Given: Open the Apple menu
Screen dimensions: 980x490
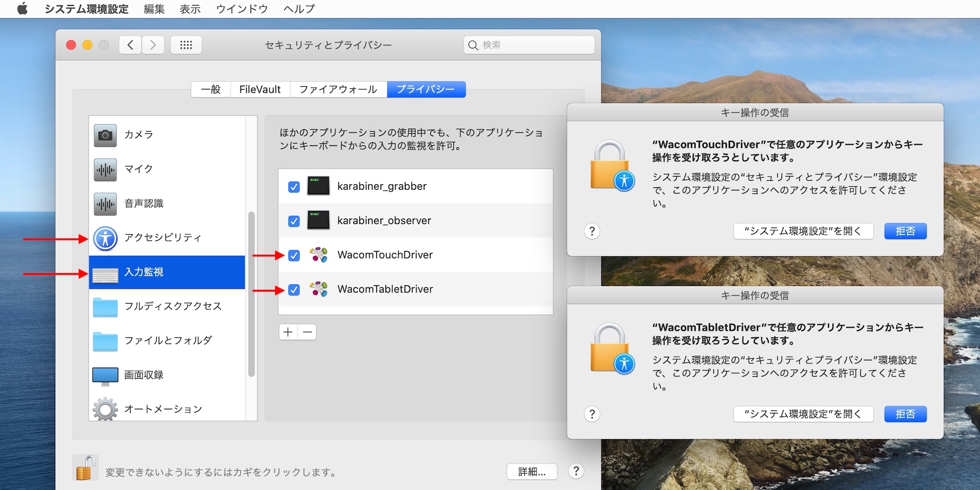Looking at the screenshot, I should pos(22,9).
